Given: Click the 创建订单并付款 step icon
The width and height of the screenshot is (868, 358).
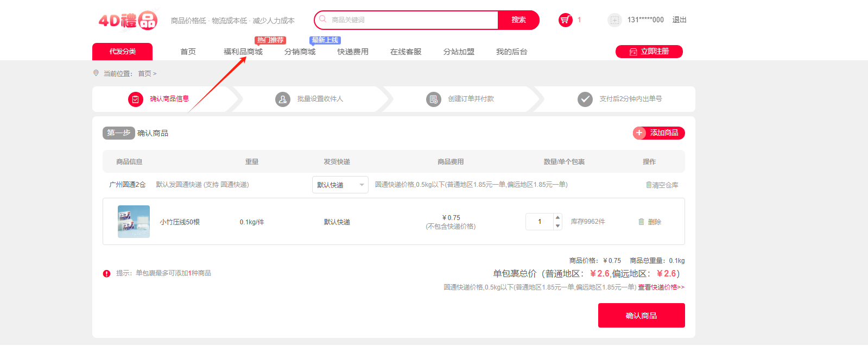Looking at the screenshot, I should [x=433, y=99].
